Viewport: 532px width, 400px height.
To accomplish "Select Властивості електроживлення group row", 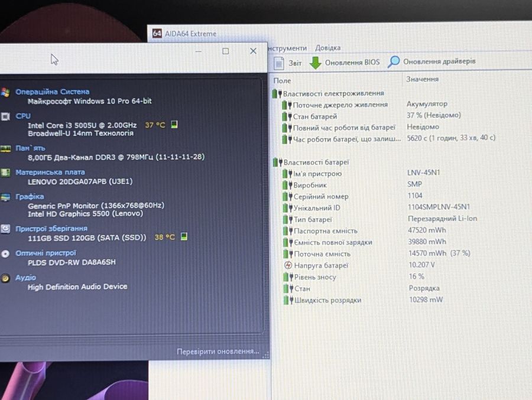I will click(x=329, y=93).
